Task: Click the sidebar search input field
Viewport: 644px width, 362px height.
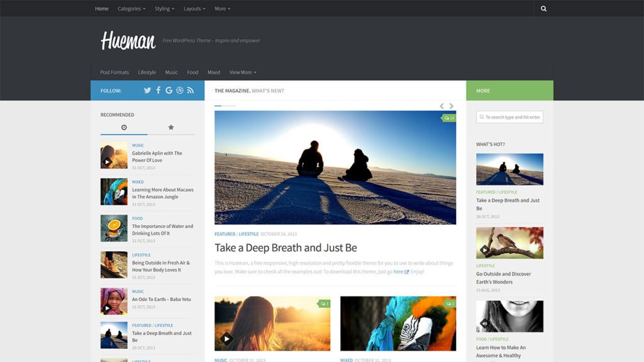Action: click(x=509, y=117)
